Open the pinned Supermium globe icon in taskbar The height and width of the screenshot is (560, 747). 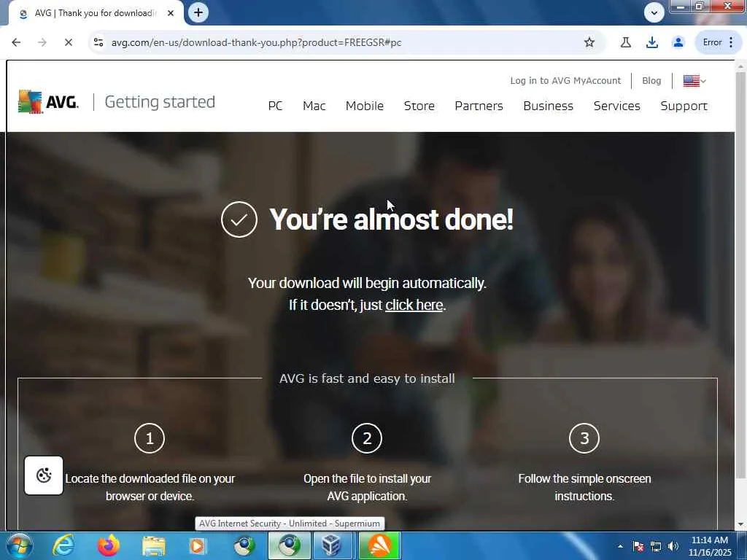[244, 545]
